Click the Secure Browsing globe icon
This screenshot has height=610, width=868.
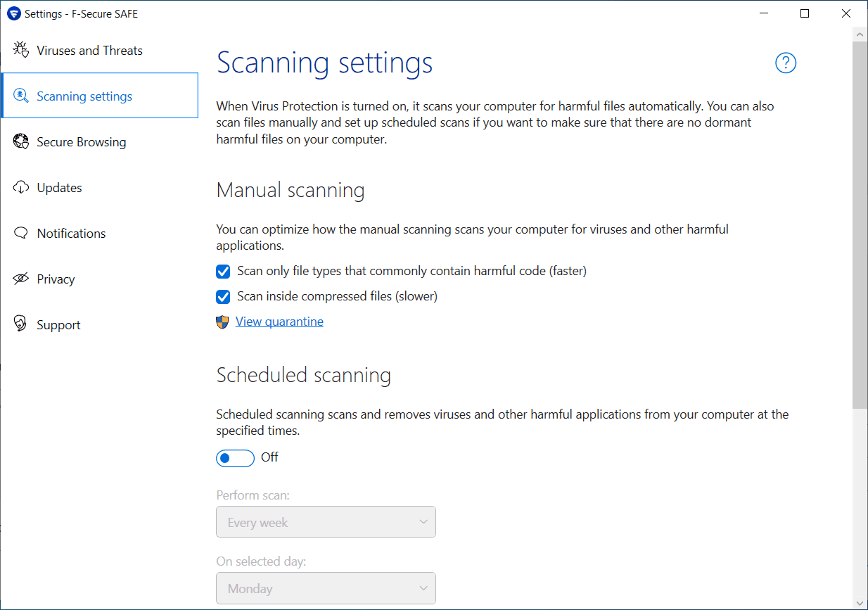click(21, 141)
